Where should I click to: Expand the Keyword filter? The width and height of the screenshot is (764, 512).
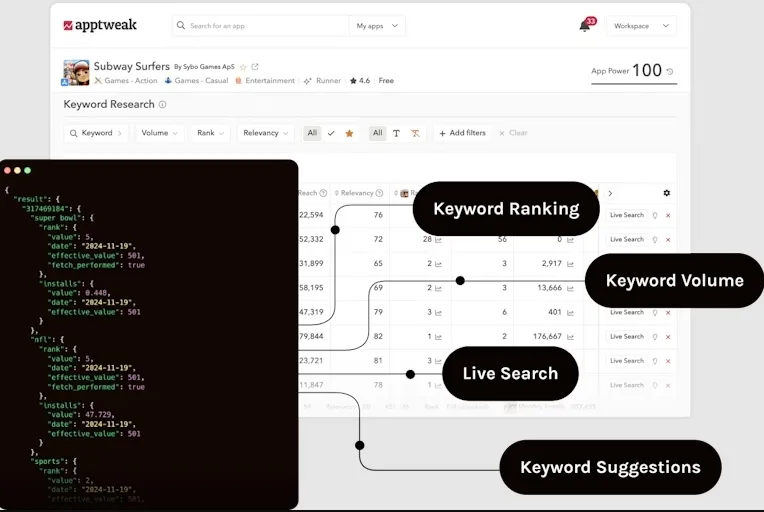coord(96,133)
